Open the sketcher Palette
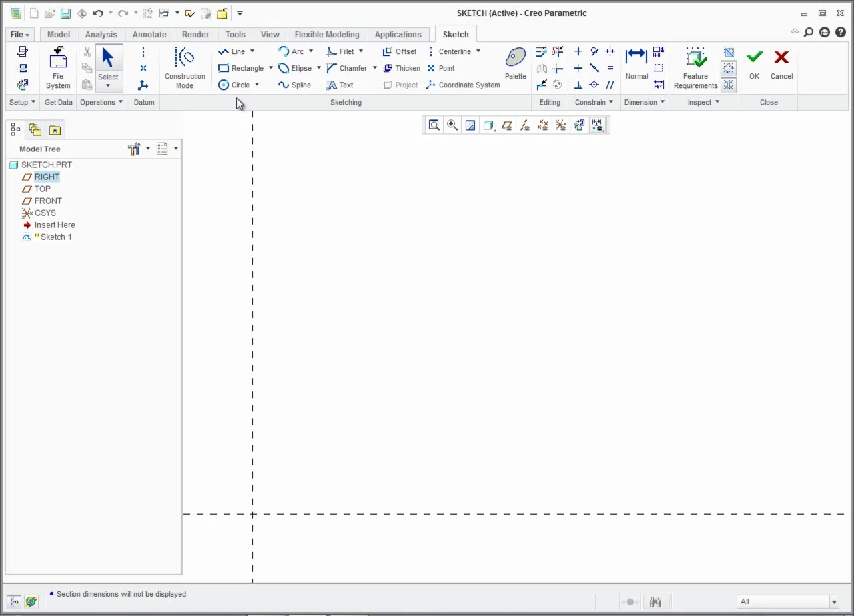The height and width of the screenshot is (616, 854). coord(515,64)
